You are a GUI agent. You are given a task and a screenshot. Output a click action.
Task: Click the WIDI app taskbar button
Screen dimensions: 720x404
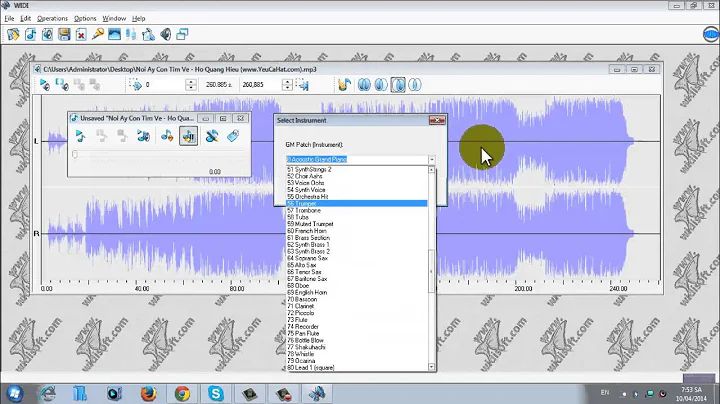click(x=317, y=394)
